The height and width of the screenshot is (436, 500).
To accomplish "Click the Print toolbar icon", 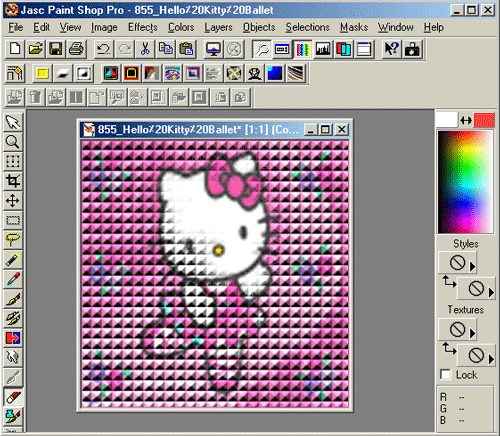I will [76, 49].
